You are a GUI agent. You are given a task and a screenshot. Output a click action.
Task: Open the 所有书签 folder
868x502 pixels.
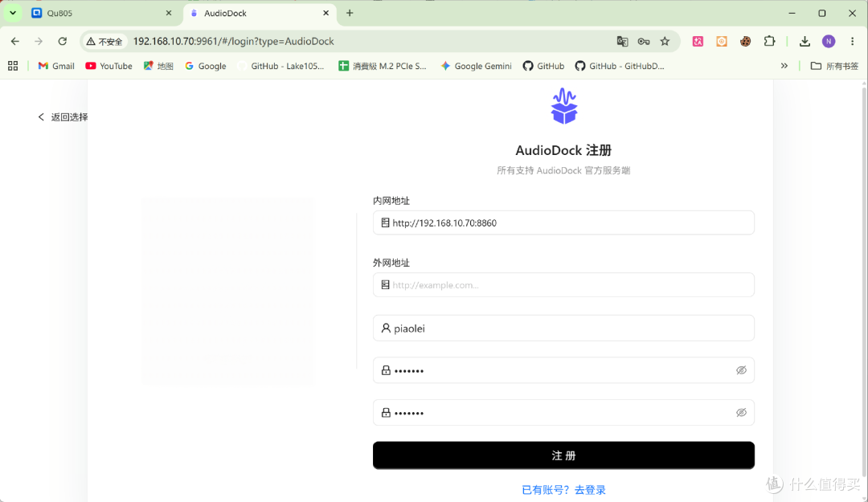[x=834, y=66]
